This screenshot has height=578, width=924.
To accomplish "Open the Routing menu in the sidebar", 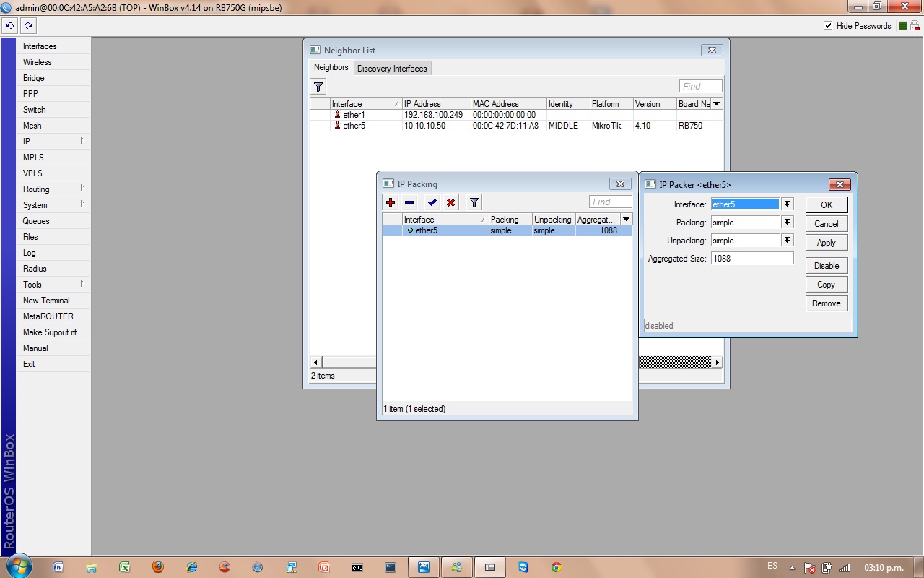I will click(x=36, y=189).
